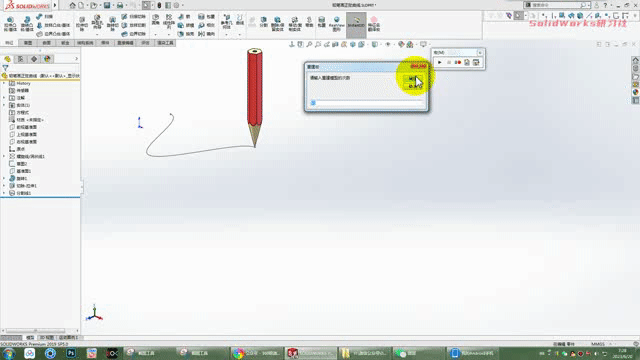Expand the 旋转1 feature node
Viewport: 640px width, 360px height.
(x=4, y=178)
